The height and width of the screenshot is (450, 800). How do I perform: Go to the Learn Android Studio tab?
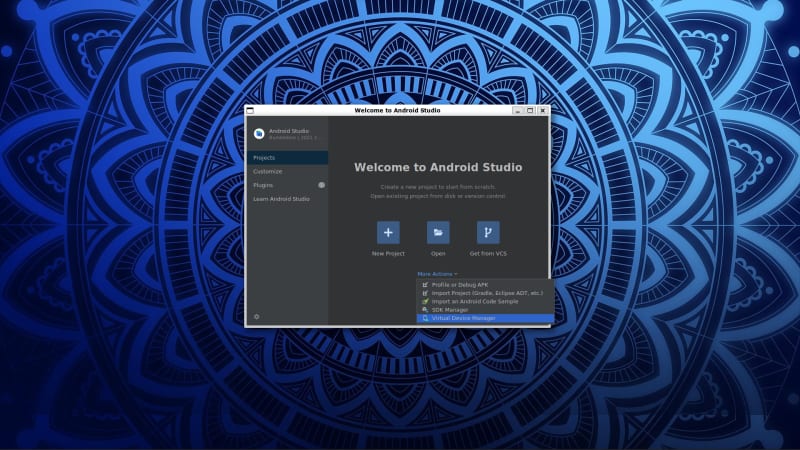[x=287, y=199]
